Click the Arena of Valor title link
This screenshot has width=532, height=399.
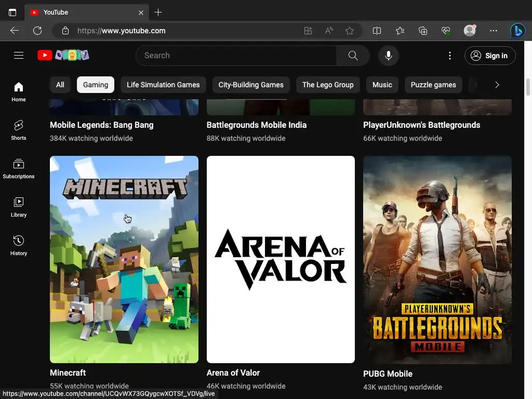pos(233,373)
